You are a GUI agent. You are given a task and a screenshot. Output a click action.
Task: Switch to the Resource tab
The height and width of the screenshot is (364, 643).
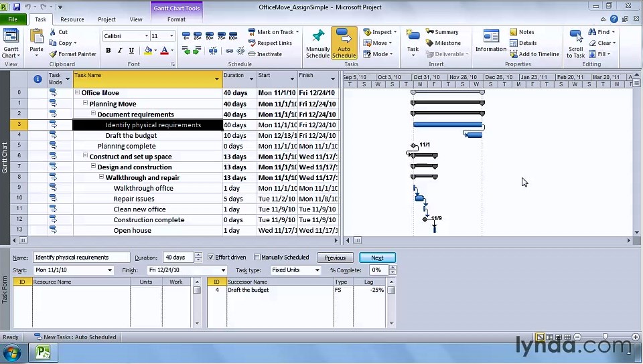[x=72, y=19]
